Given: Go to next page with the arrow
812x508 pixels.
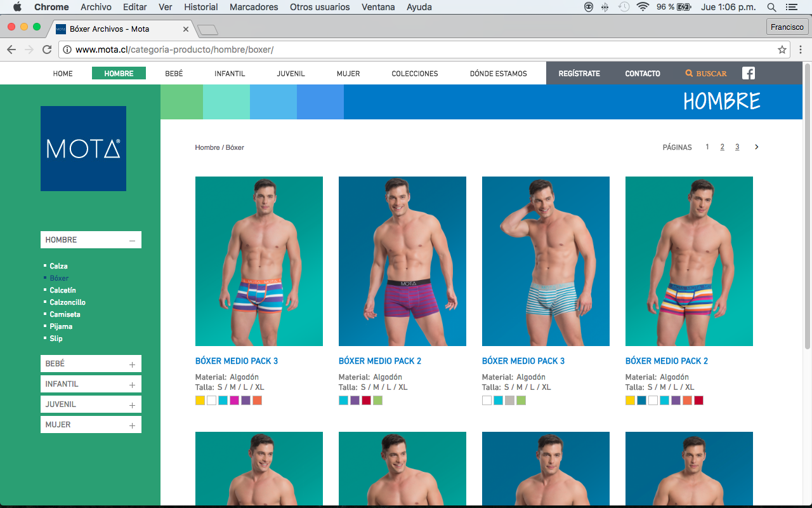Looking at the screenshot, I should [756, 147].
